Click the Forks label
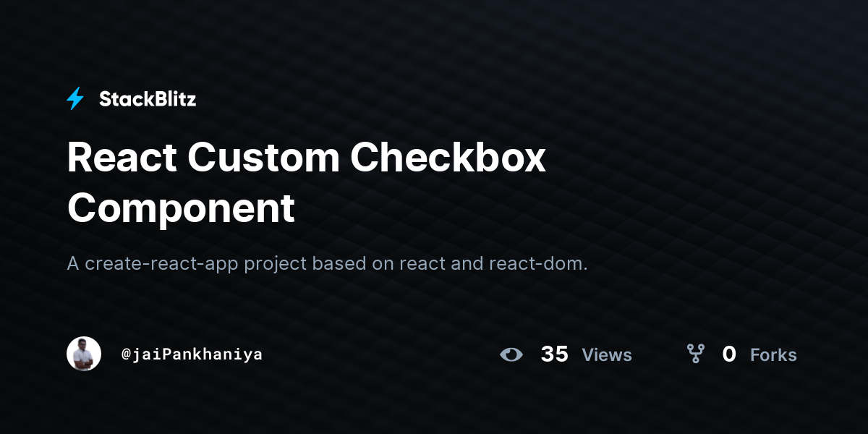Viewport: 868px width, 434px height. click(x=773, y=355)
